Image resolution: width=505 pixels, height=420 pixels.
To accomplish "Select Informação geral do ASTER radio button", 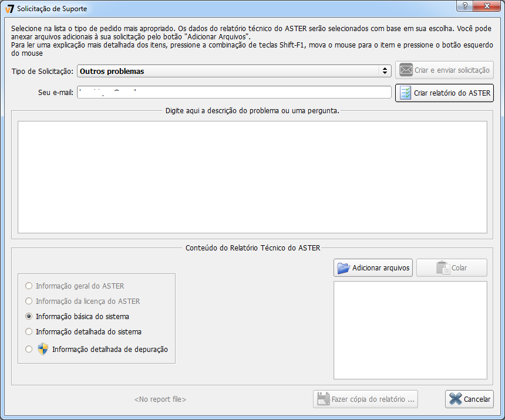I will (29, 286).
